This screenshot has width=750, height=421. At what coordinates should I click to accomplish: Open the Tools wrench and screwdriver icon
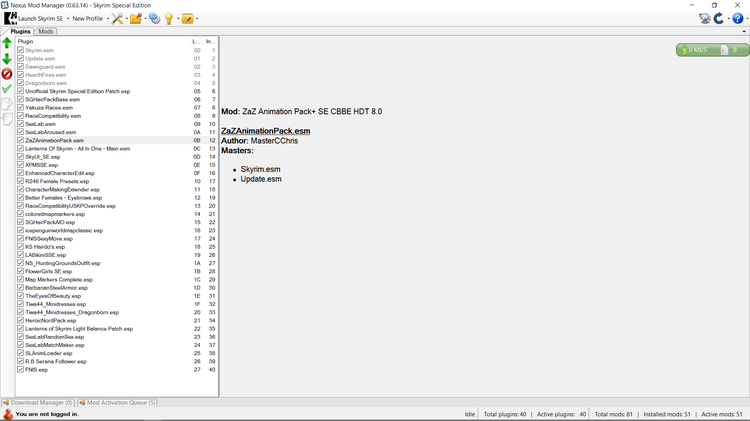tap(117, 19)
